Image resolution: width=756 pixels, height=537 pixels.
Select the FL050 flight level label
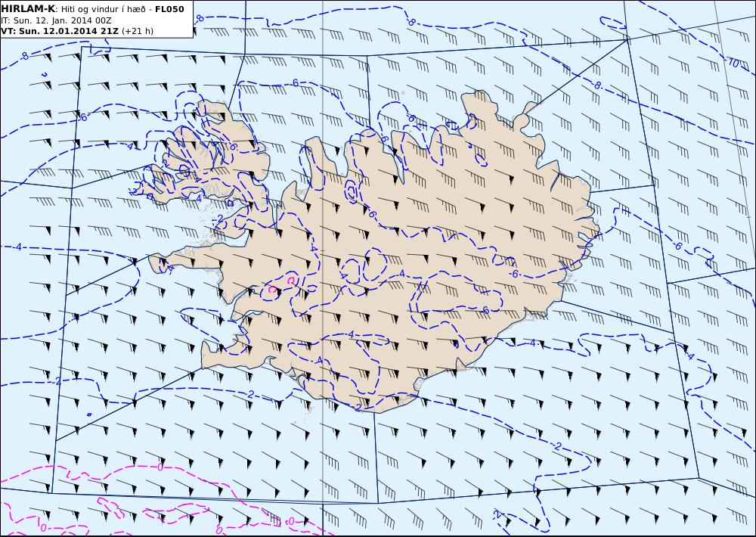(x=169, y=9)
